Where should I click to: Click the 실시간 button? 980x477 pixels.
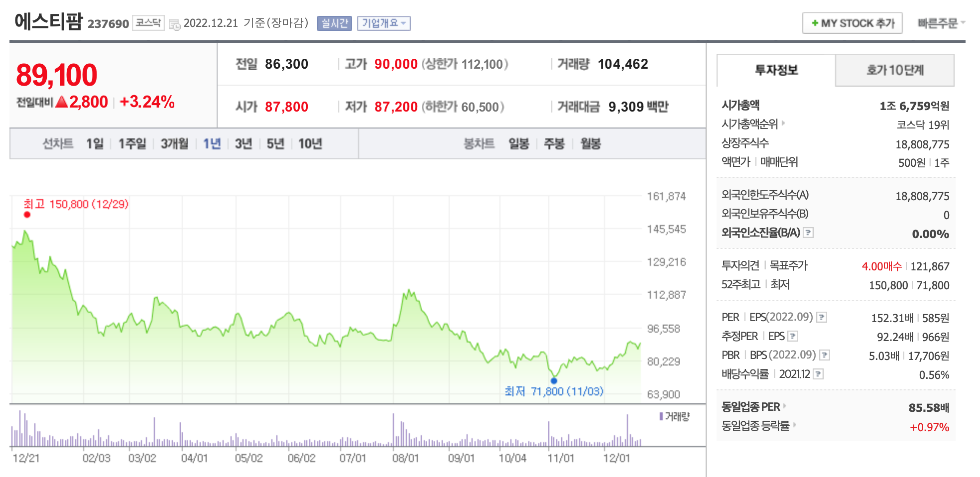click(x=335, y=23)
